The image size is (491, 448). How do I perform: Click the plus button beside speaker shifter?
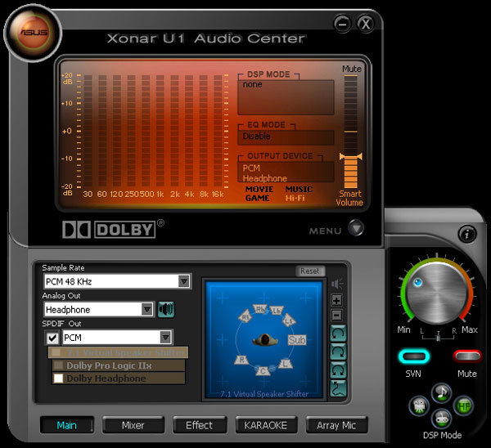336,301
